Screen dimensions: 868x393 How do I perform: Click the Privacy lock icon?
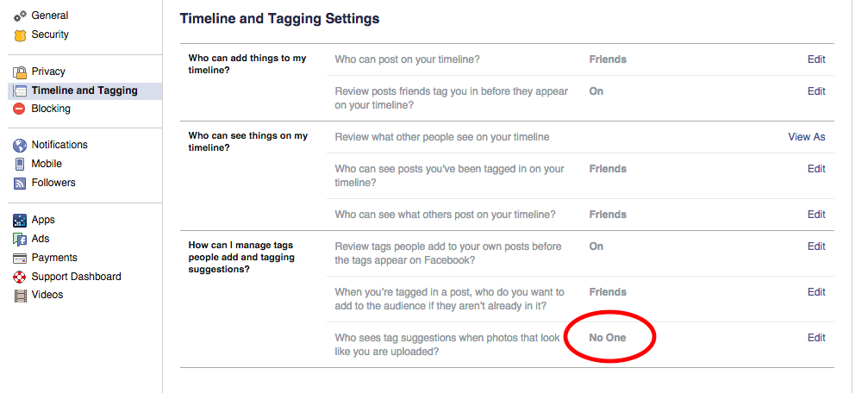(x=20, y=72)
